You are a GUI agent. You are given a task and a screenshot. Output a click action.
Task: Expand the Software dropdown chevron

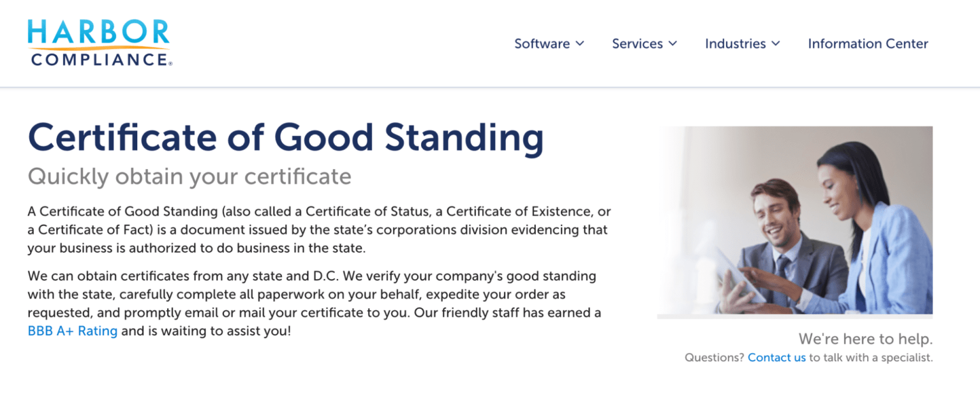[x=579, y=43]
